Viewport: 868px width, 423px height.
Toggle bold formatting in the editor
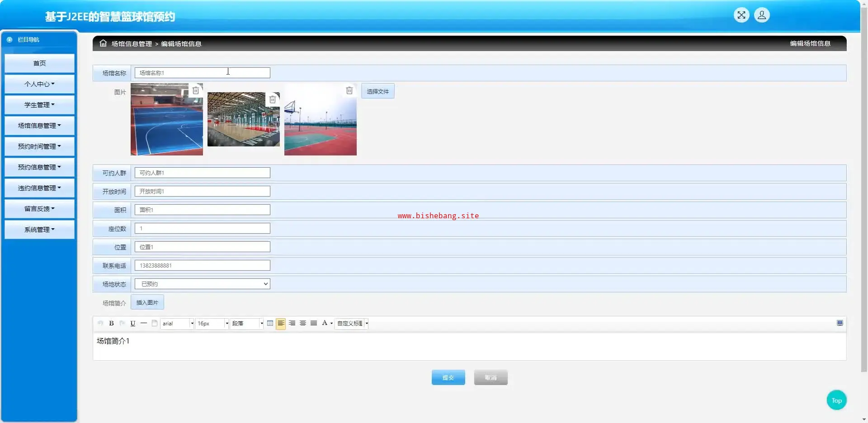[x=111, y=323]
